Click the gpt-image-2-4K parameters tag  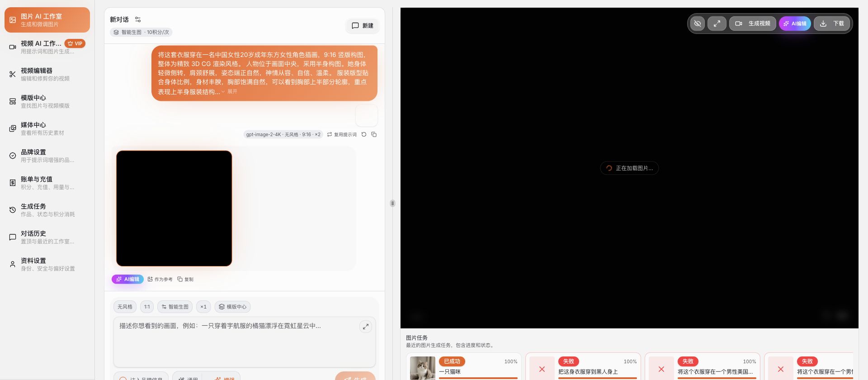point(283,134)
